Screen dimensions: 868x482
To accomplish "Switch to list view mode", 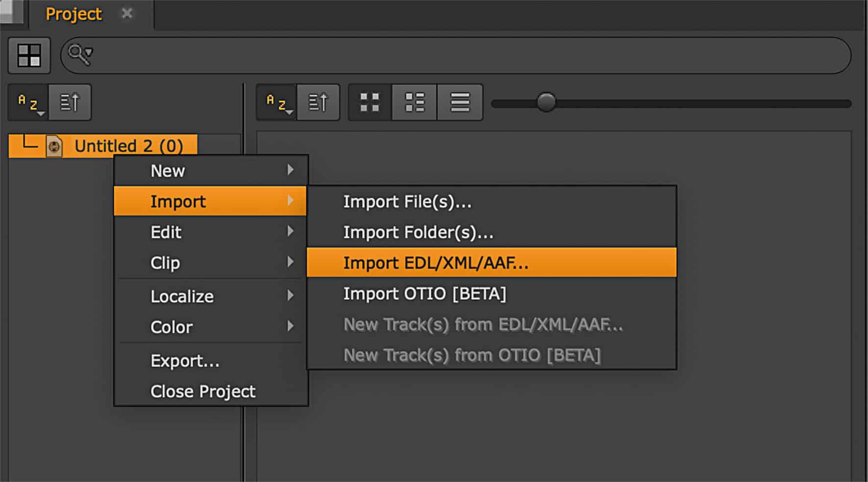I will pyautogui.click(x=459, y=102).
